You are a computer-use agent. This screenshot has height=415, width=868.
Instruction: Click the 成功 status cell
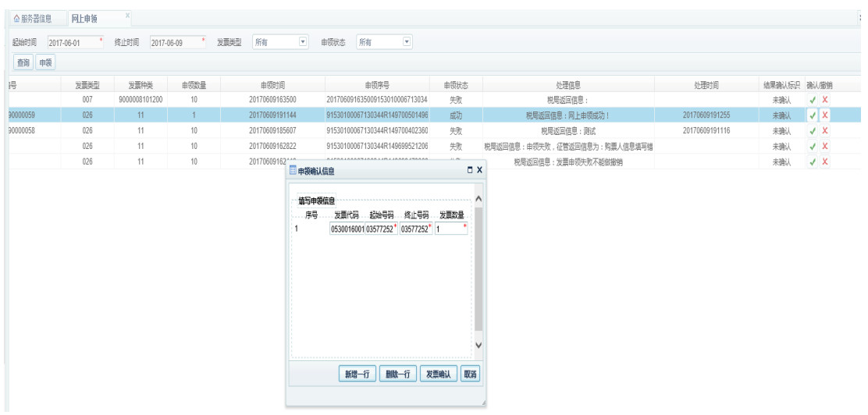[456, 115]
